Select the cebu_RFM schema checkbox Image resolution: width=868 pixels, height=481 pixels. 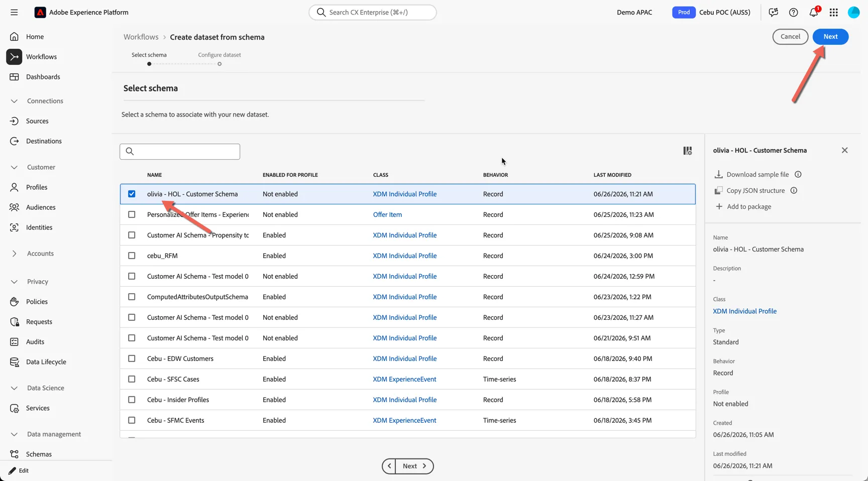pyautogui.click(x=132, y=256)
